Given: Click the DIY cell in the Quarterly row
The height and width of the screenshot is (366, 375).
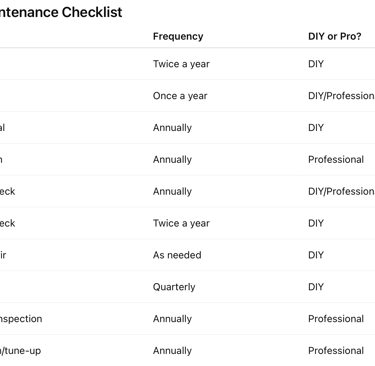Looking at the screenshot, I should pos(316,287).
